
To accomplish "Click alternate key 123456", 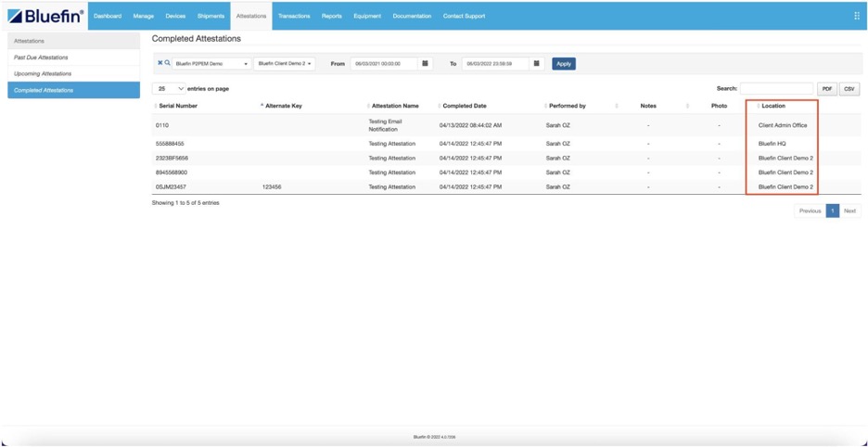I will (272, 187).
